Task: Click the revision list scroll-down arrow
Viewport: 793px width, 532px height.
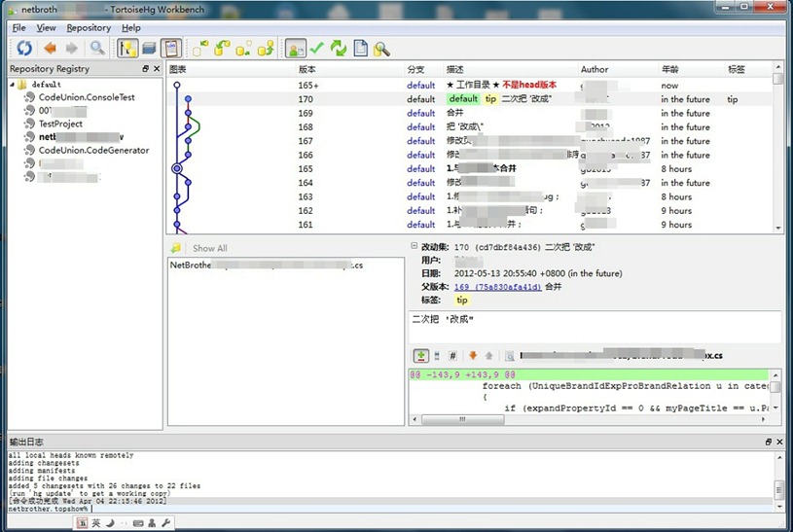Action: (777, 229)
